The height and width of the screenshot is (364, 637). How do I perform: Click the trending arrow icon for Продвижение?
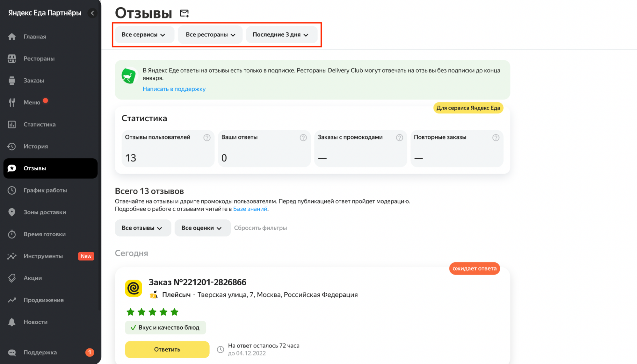coord(12,300)
